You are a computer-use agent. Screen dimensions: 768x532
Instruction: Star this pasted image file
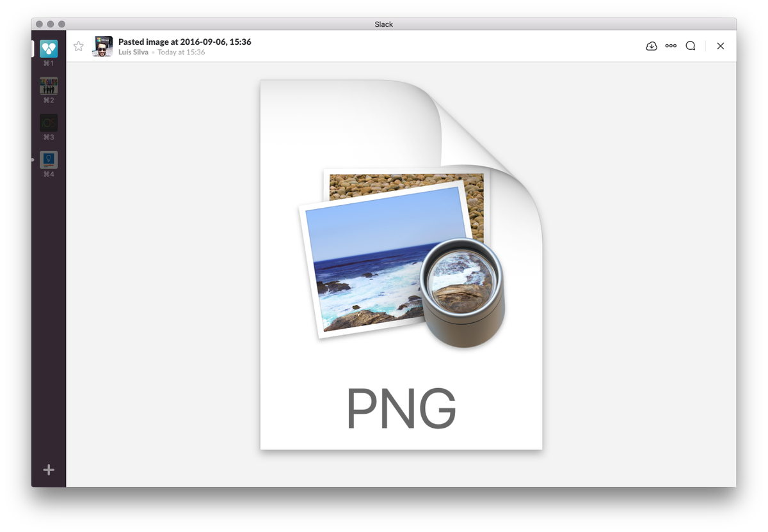click(79, 46)
